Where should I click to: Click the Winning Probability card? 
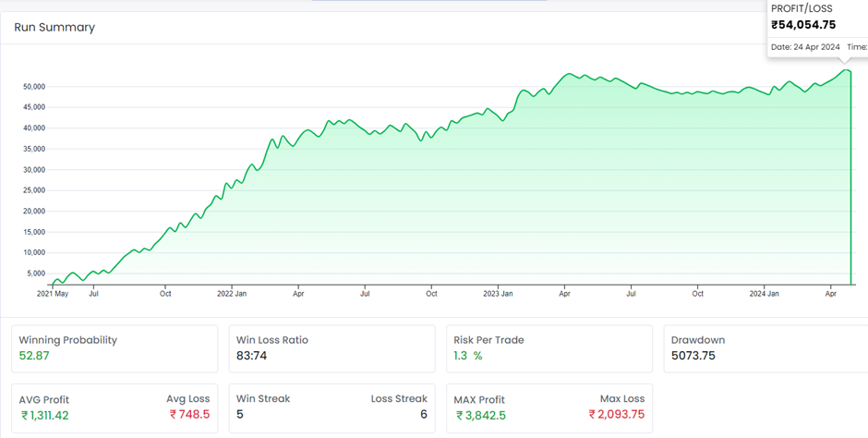click(x=115, y=348)
